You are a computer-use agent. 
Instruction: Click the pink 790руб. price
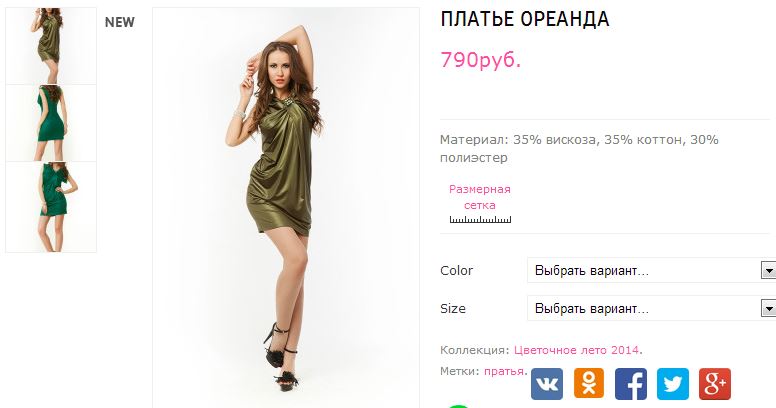click(x=481, y=60)
